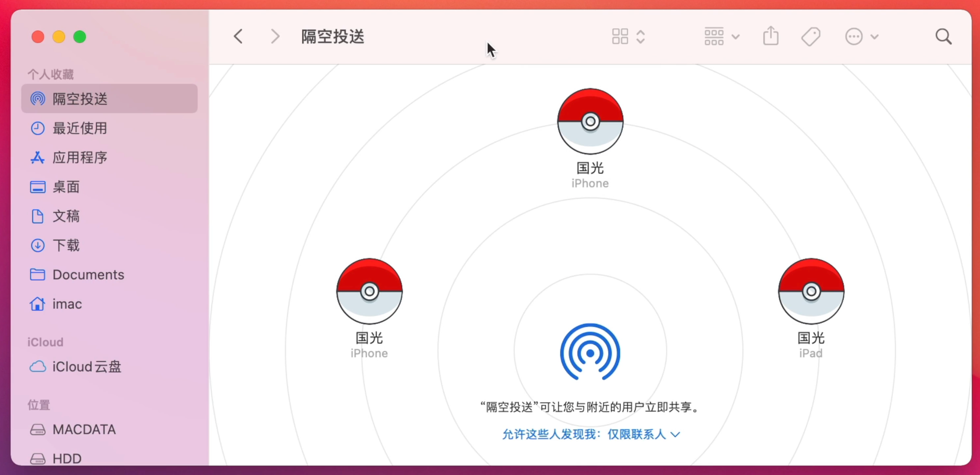
Task: Select the top 国光 iPhone avatar
Action: coord(590,122)
